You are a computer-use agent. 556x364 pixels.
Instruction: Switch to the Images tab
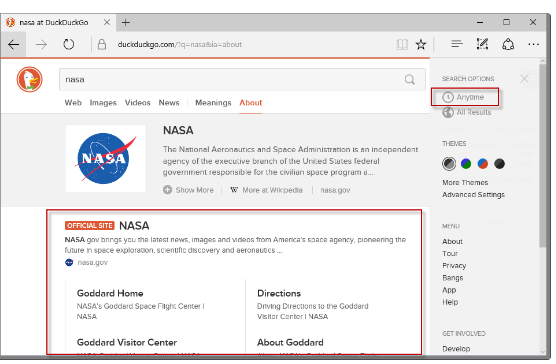103,103
